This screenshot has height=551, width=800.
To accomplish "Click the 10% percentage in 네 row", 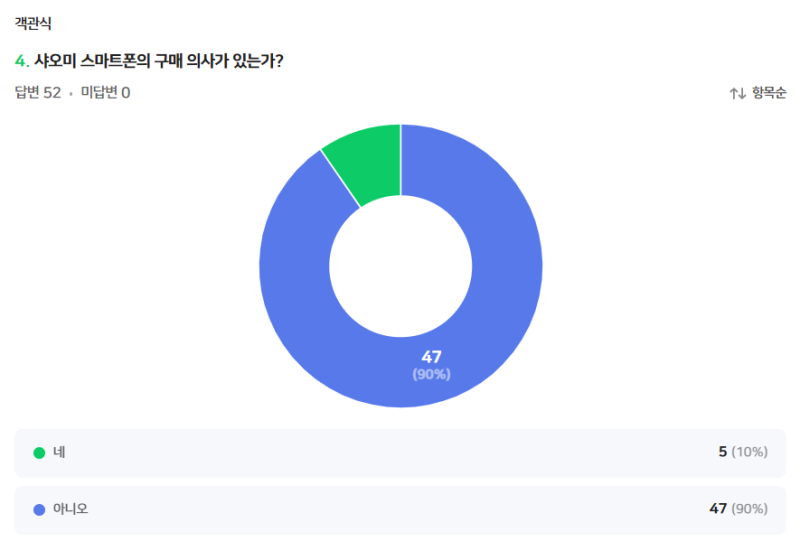I will pos(749,452).
